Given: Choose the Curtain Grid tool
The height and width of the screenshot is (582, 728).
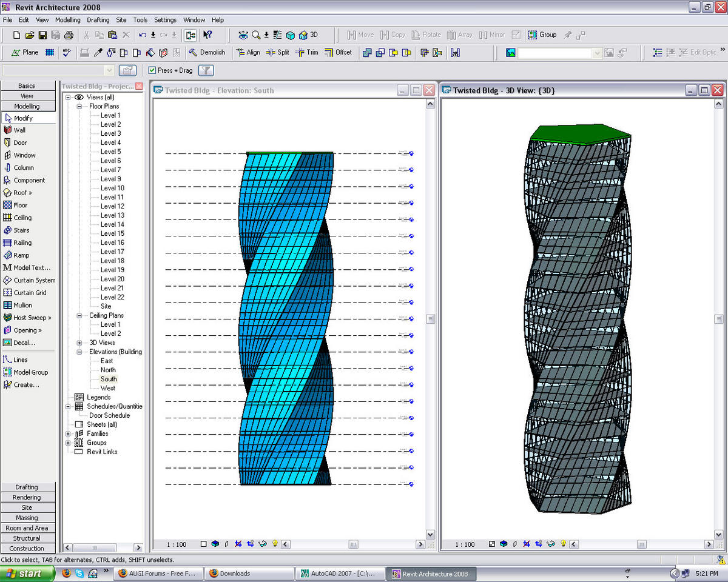Looking at the screenshot, I should [x=30, y=293].
